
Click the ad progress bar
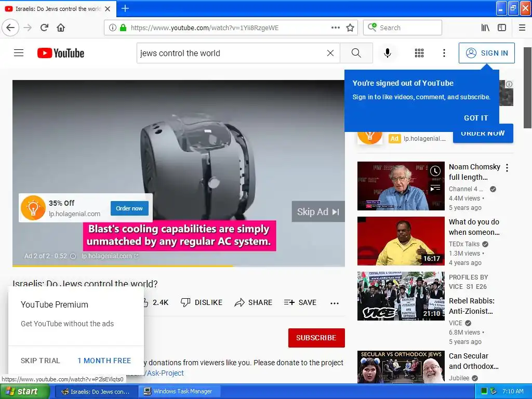tap(179, 265)
